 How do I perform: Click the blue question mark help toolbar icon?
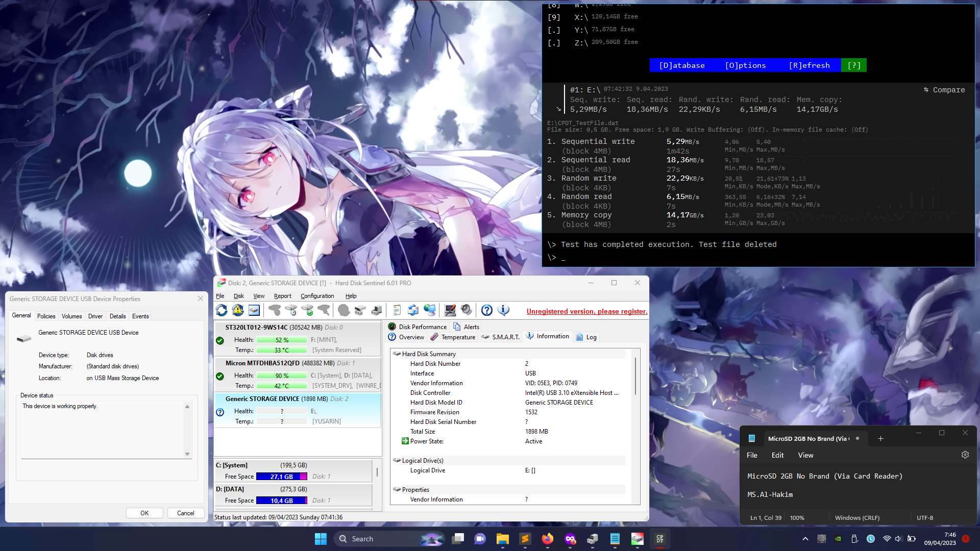click(487, 310)
